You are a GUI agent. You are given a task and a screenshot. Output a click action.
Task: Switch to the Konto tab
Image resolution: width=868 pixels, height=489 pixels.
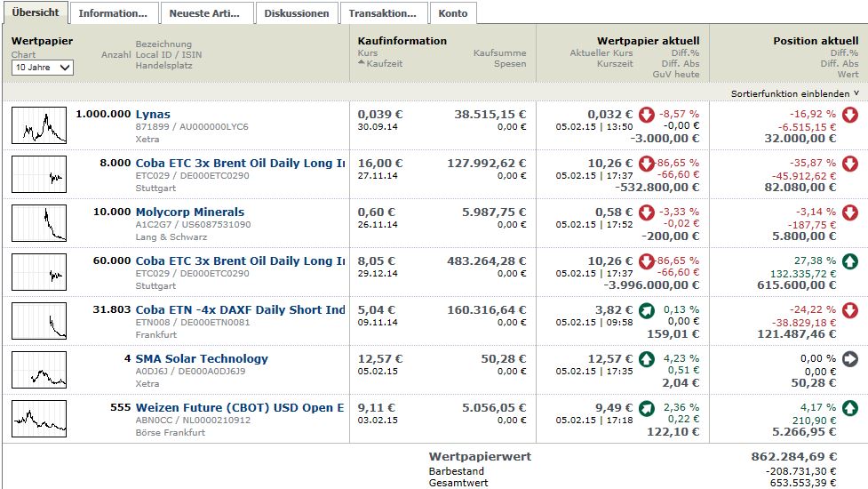tap(453, 13)
